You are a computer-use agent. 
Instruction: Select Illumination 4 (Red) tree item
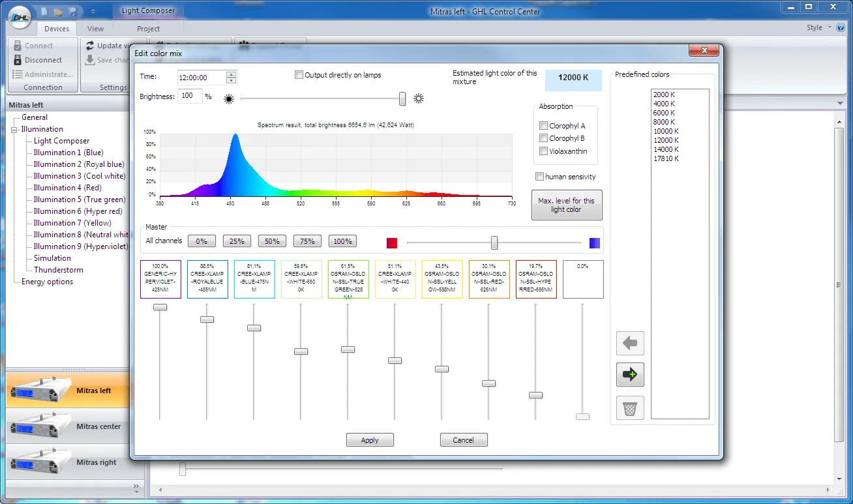(x=68, y=188)
